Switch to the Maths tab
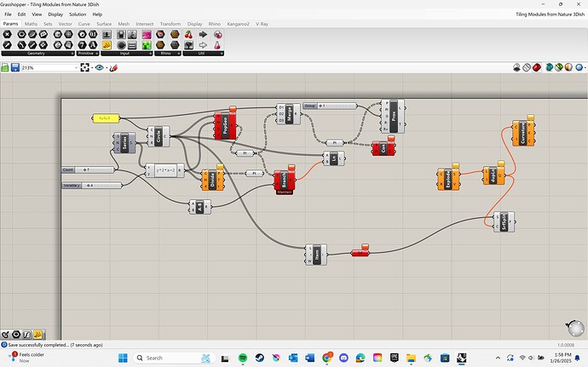 (32, 24)
